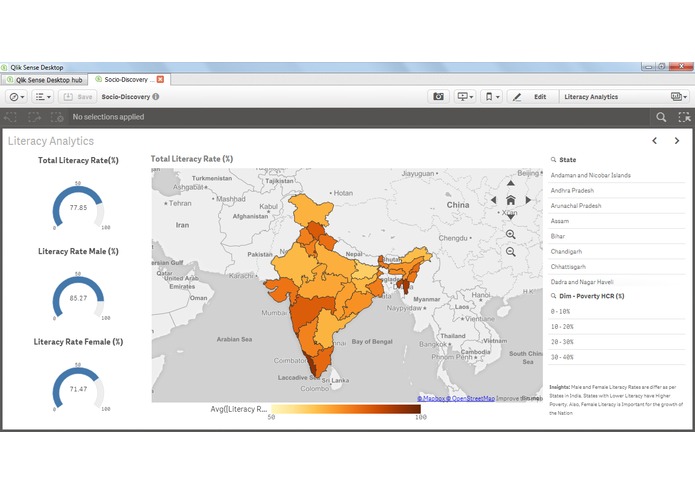Step forward in selections
Screen dimensions: 695x494
coord(34,117)
